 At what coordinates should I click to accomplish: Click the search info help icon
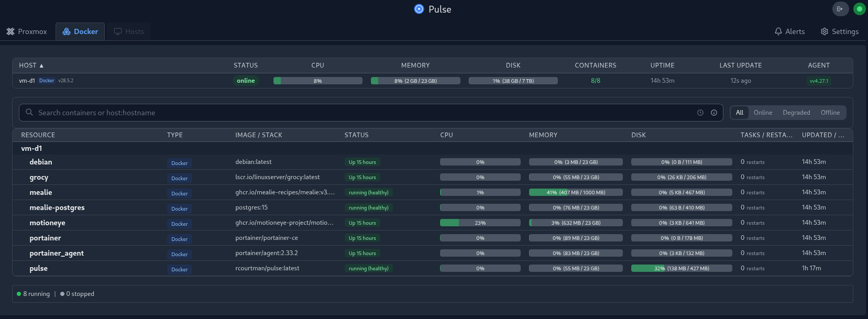click(714, 113)
